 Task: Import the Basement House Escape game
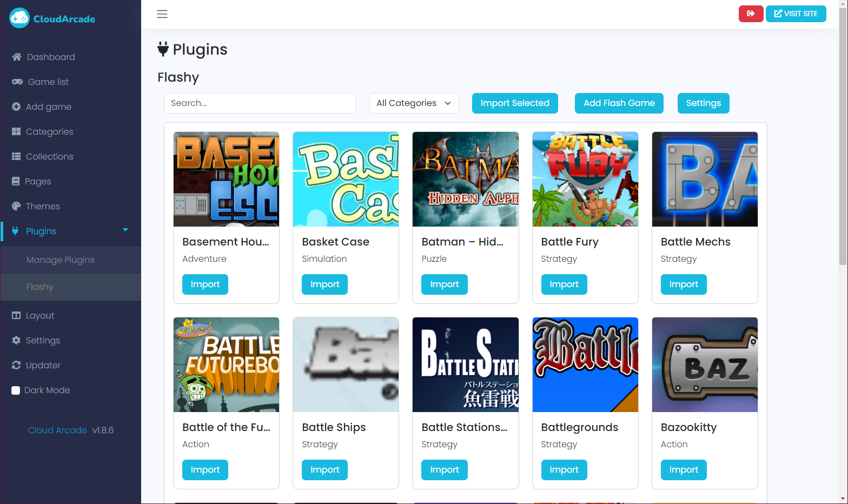(x=205, y=284)
